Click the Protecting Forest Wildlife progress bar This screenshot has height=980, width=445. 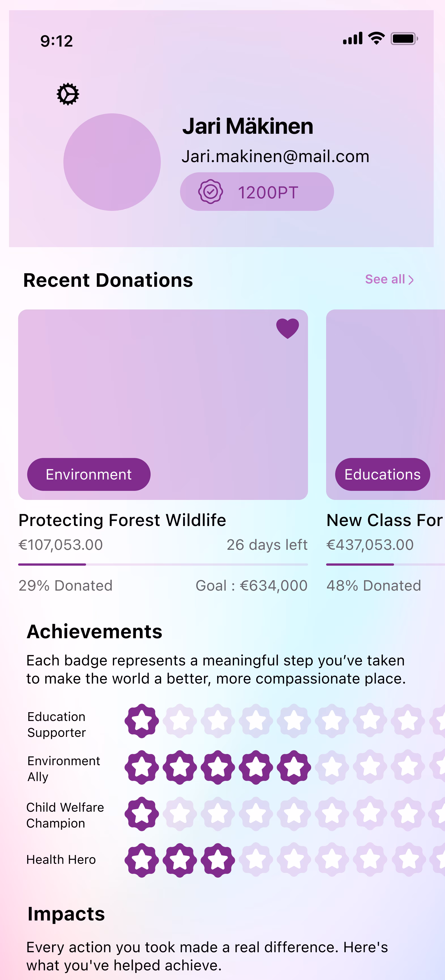pyautogui.click(x=163, y=565)
